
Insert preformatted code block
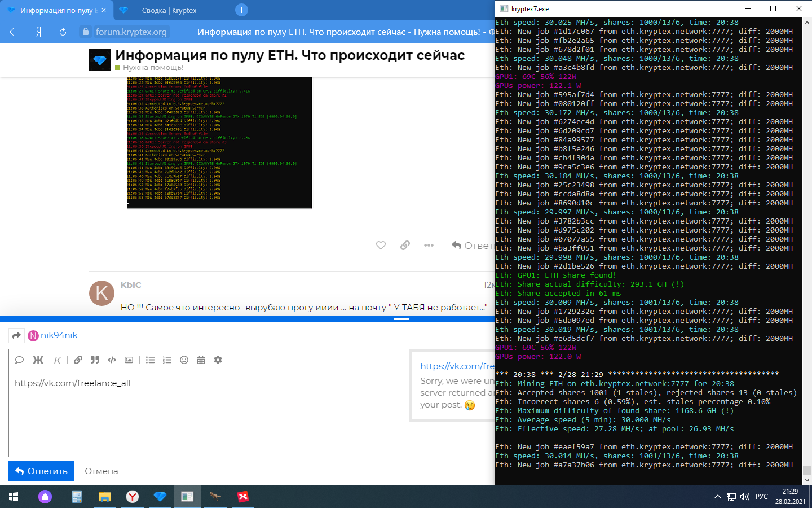tap(112, 360)
